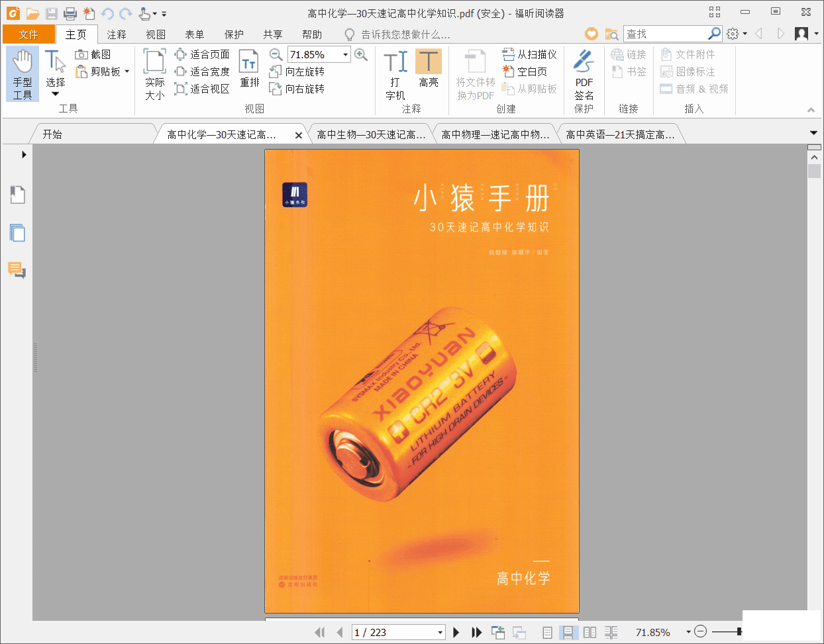The image size is (824, 644).
Task: Open the Comments panel in sidebar
Action: 17,269
